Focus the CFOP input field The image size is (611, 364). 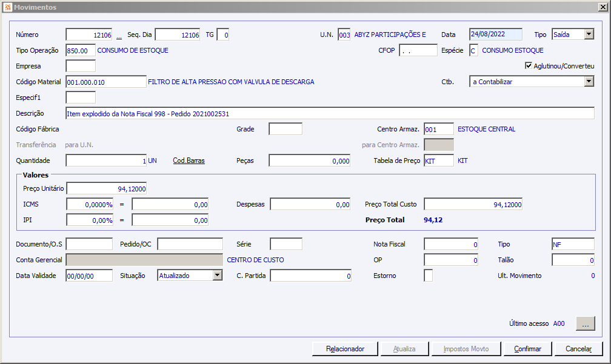[x=418, y=50]
